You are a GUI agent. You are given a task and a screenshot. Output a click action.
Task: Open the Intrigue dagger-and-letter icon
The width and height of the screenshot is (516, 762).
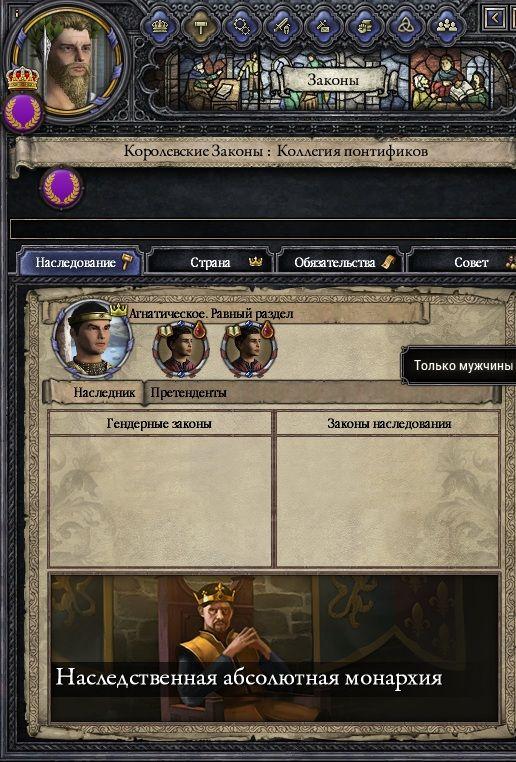pos(323,26)
